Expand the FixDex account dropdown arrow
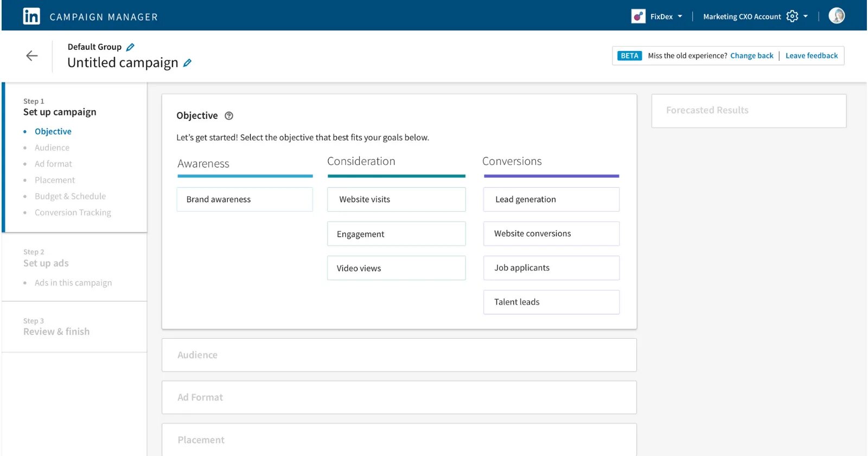 pos(680,16)
